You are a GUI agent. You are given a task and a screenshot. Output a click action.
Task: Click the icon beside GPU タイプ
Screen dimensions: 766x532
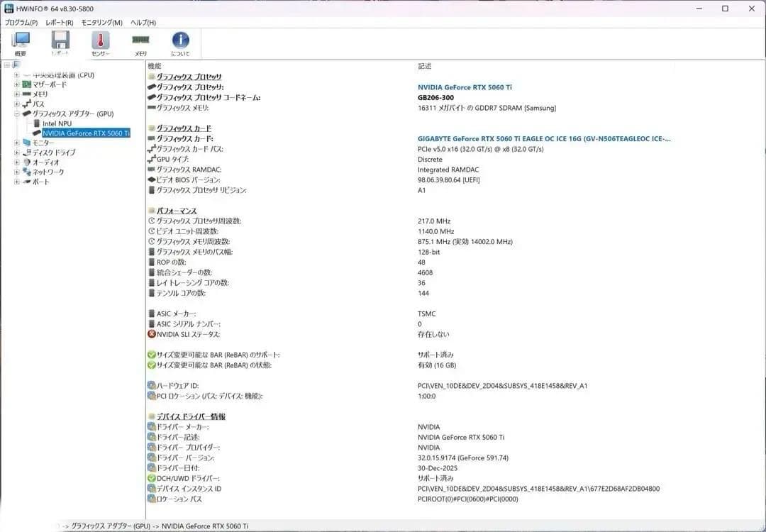pyautogui.click(x=152, y=160)
